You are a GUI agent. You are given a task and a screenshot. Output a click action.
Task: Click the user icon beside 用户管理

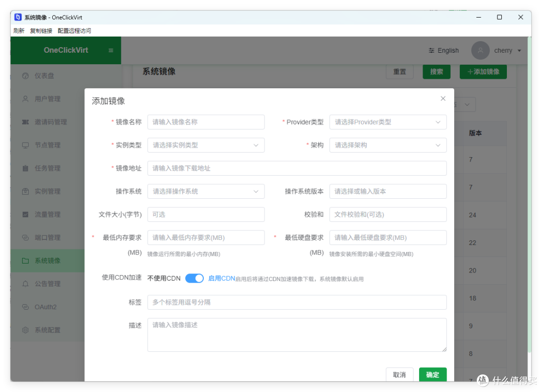coord(25,99)
